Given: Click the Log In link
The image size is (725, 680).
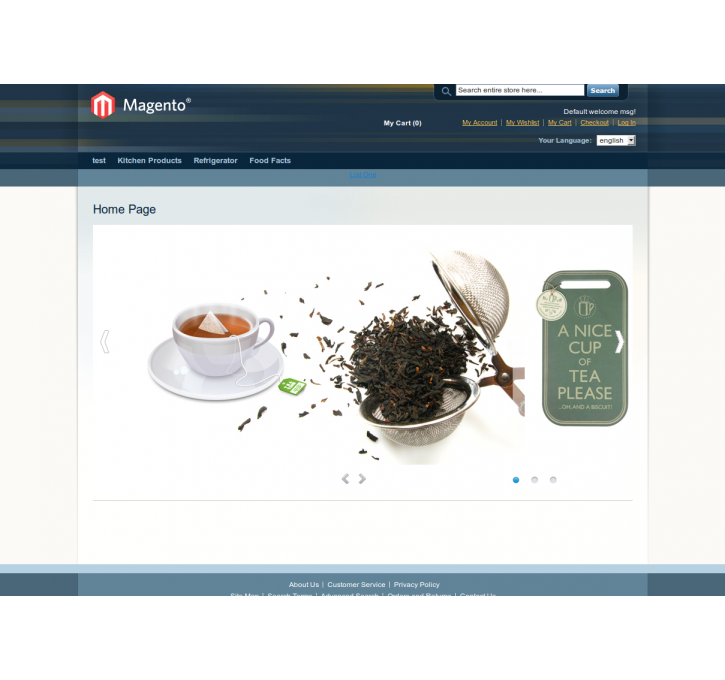Looking at the screenshot, I should pos(627,123).
